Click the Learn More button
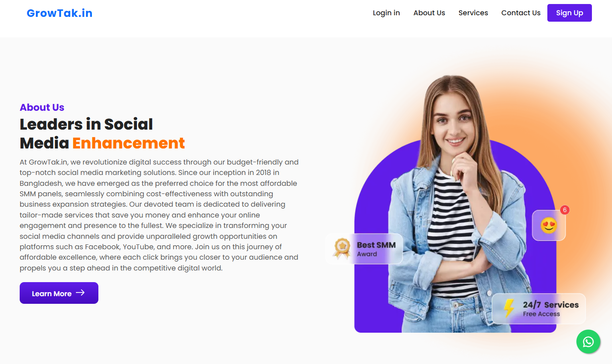The image size is (612, 364). coord(59,293)
